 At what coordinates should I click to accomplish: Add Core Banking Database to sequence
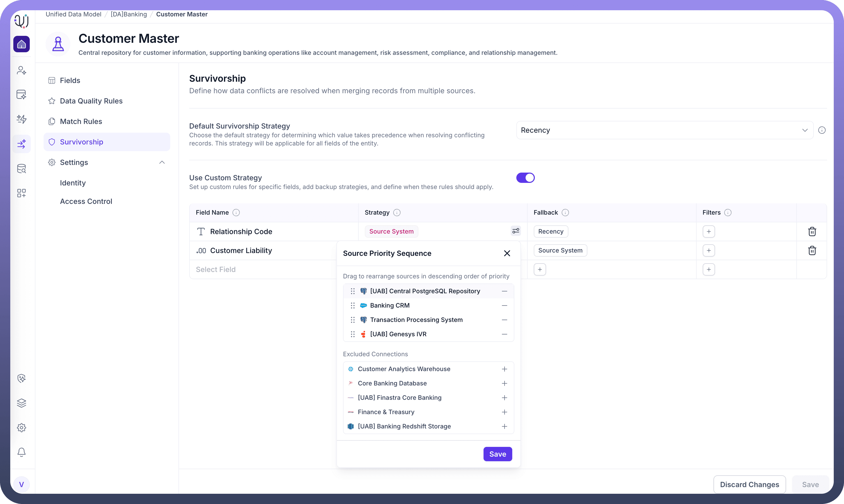[505, 383]
